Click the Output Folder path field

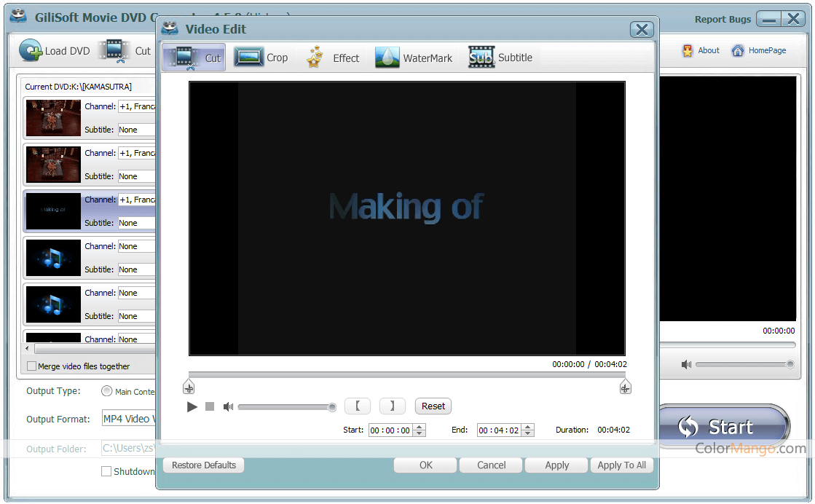click(129, 449)
